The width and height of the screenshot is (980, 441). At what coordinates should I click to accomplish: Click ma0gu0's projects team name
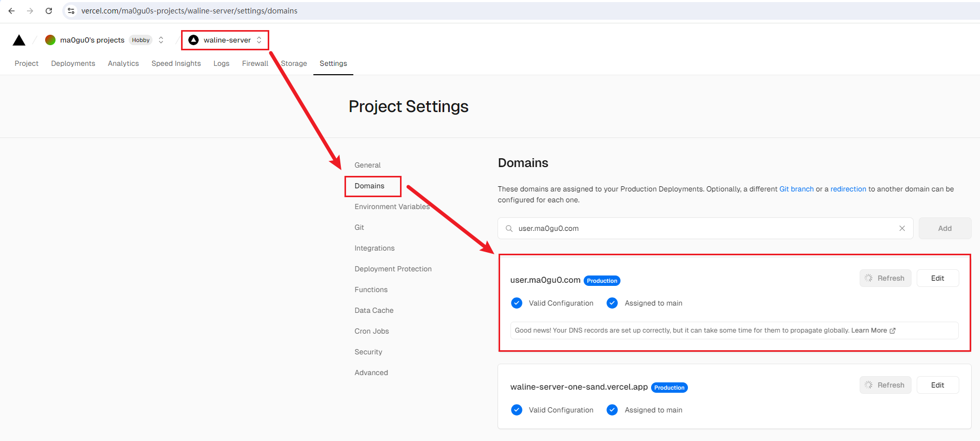pos(92,40)
